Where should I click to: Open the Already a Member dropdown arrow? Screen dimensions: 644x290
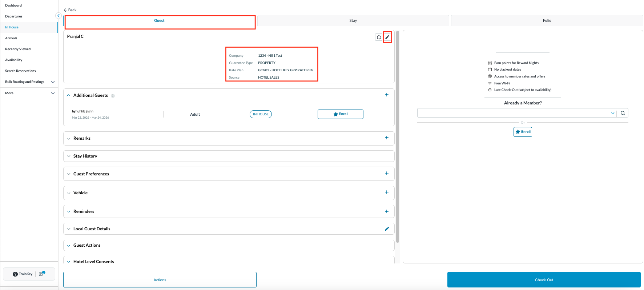(612, 113)
